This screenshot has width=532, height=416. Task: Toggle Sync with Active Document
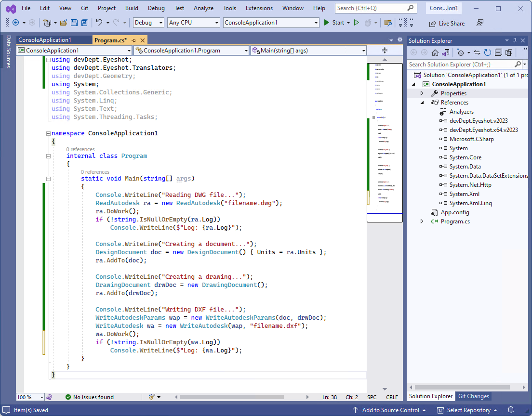[x=477, y=52]
